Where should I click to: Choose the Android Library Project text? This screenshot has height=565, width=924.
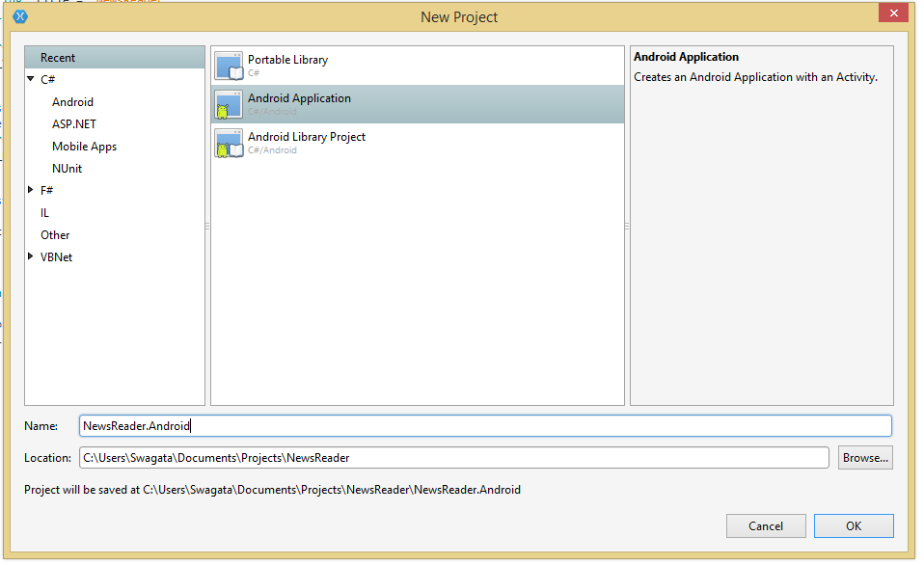[307, 137]
